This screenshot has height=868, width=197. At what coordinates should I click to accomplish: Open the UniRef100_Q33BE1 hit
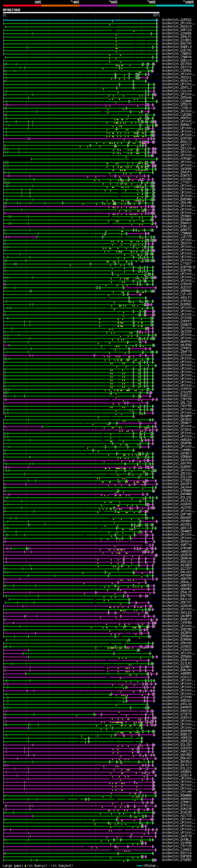click(x=177, y=40)
